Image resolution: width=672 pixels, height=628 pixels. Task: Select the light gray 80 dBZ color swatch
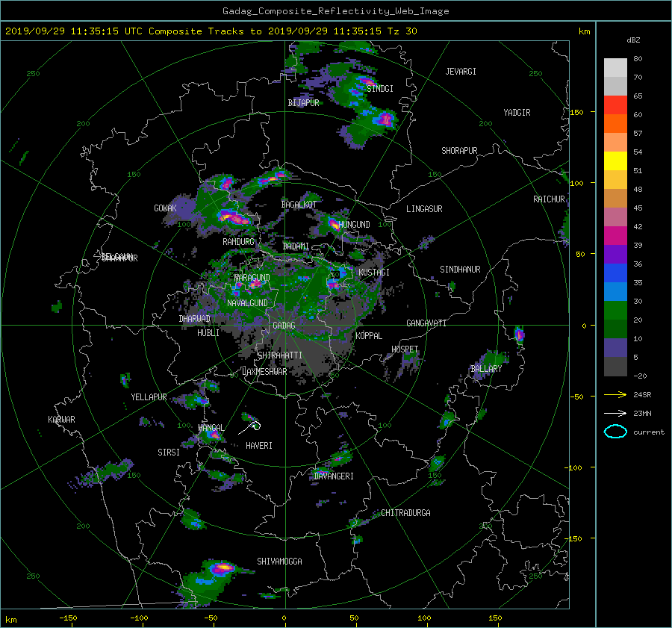click(x=615, y=67)
